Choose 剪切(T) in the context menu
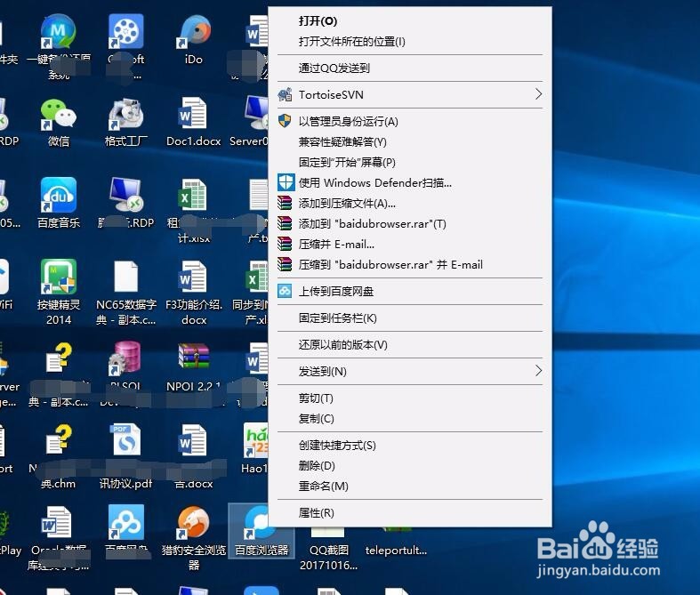 (410, 398)
